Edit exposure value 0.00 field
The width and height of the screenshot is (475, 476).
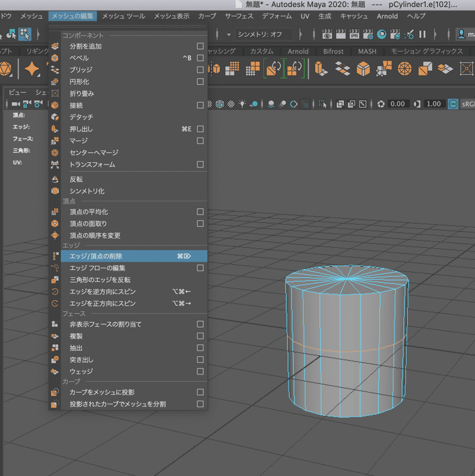coord(397,104)
